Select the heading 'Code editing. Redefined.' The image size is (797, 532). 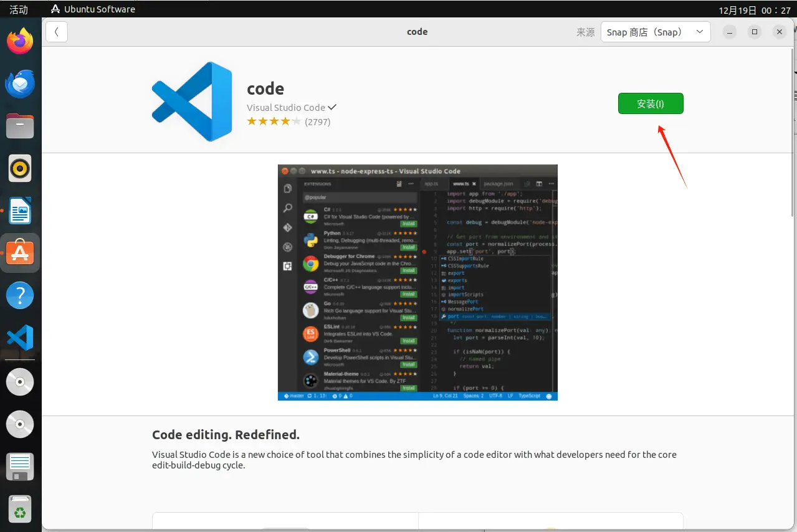(226, 435)
